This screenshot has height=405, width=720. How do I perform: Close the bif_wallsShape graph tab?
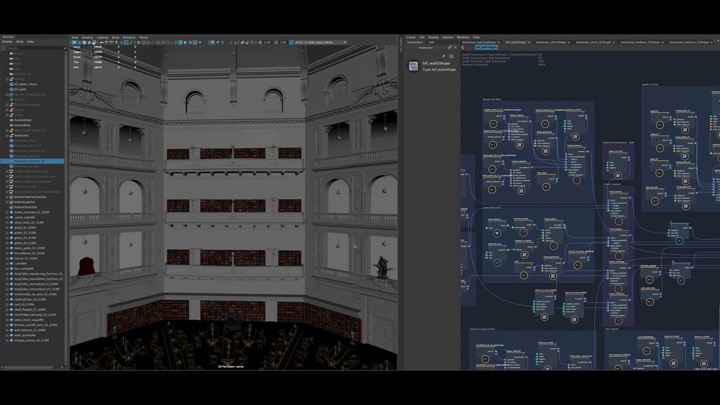(x=529, y=42)
